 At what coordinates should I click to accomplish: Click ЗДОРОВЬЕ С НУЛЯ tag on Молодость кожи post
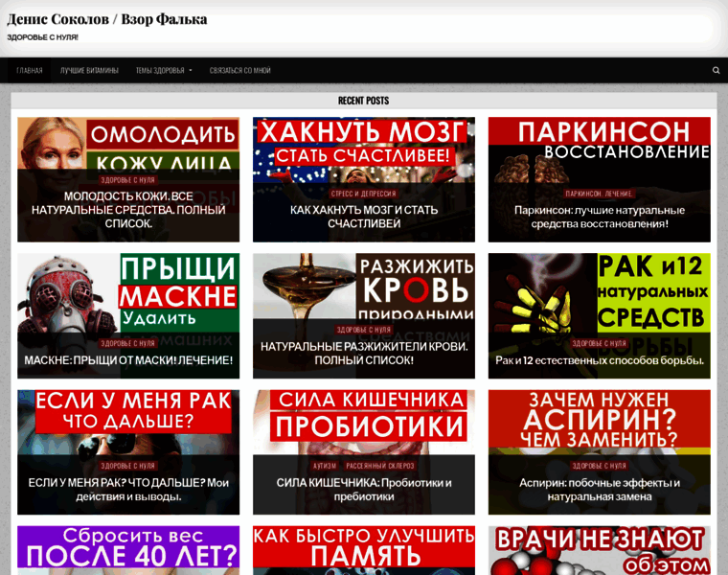tap(128, 180)
